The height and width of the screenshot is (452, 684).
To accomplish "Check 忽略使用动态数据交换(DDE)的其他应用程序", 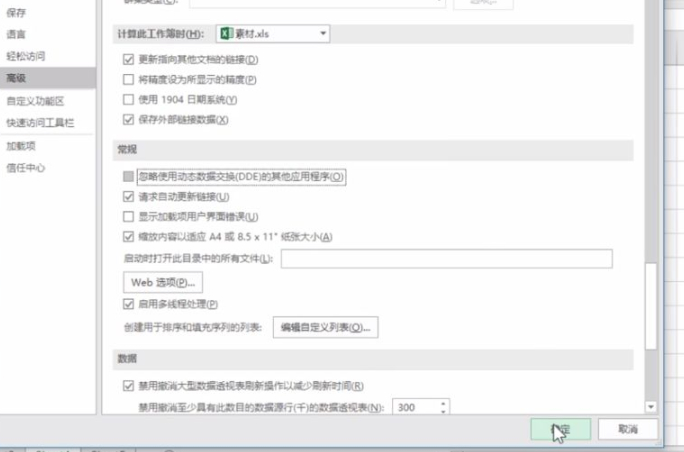I will (x=128, y=176).
